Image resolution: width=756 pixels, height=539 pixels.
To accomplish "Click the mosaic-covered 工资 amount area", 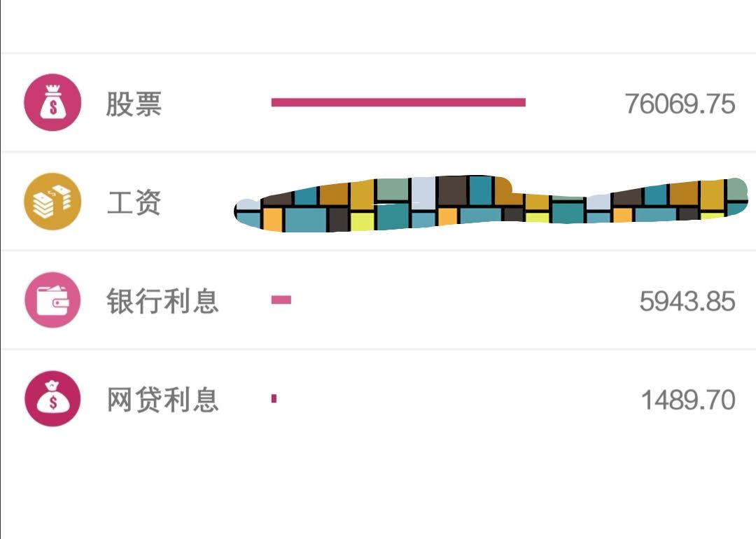I will 491,204.
